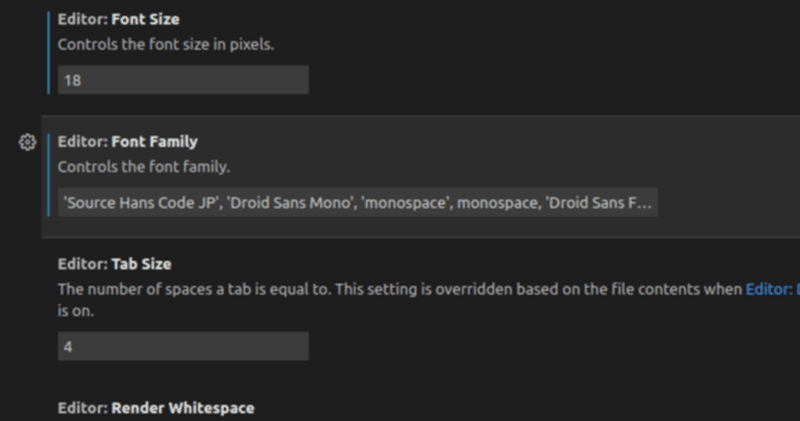This screenshot has width=800, height=421.
Task: Click 'Controls the font family' description text
Action: coord(144,166)
